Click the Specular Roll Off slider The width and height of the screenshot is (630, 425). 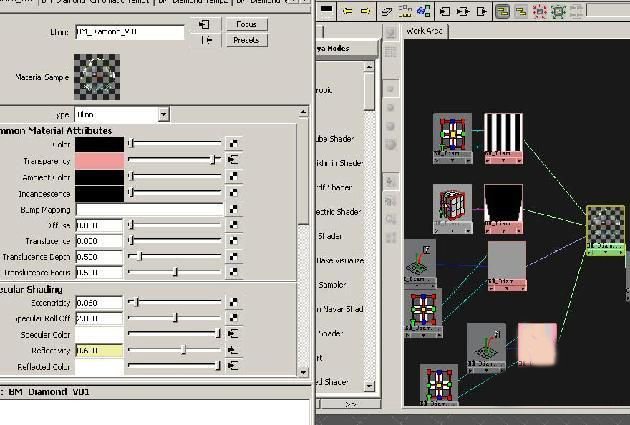click(x=174, y=318)
